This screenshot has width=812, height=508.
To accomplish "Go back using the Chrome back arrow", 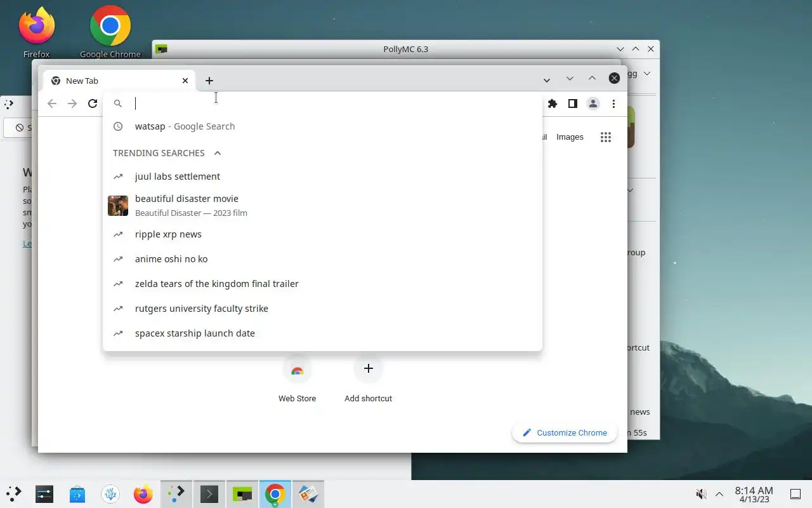I will coord(52,104).
